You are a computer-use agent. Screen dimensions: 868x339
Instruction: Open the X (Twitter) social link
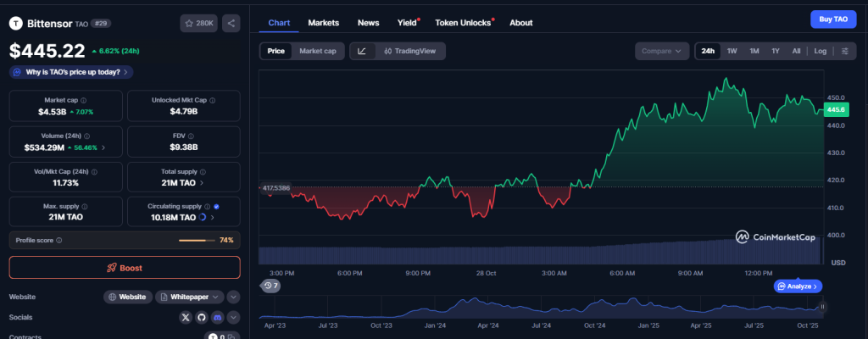pyautogui.click(x=186, y=317)
